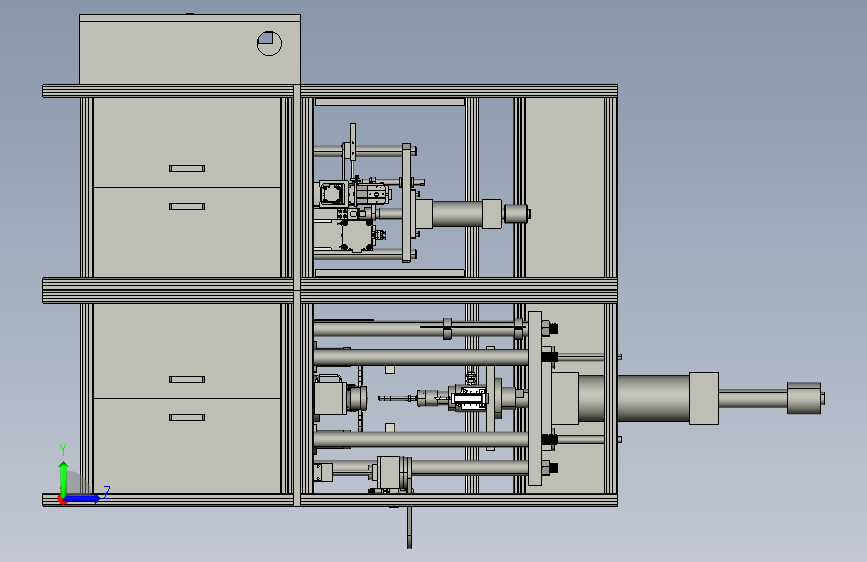Image resolution: width=867 pixels, height=562 pixels.
Task: Select the rod protruding below the bottom frame rail
Action: (409, 527)
